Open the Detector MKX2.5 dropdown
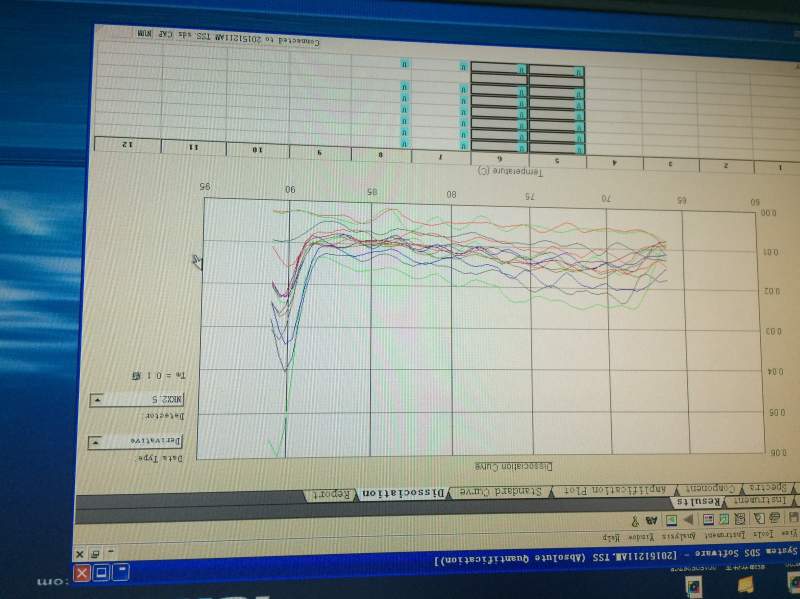 tap(137, 400)
